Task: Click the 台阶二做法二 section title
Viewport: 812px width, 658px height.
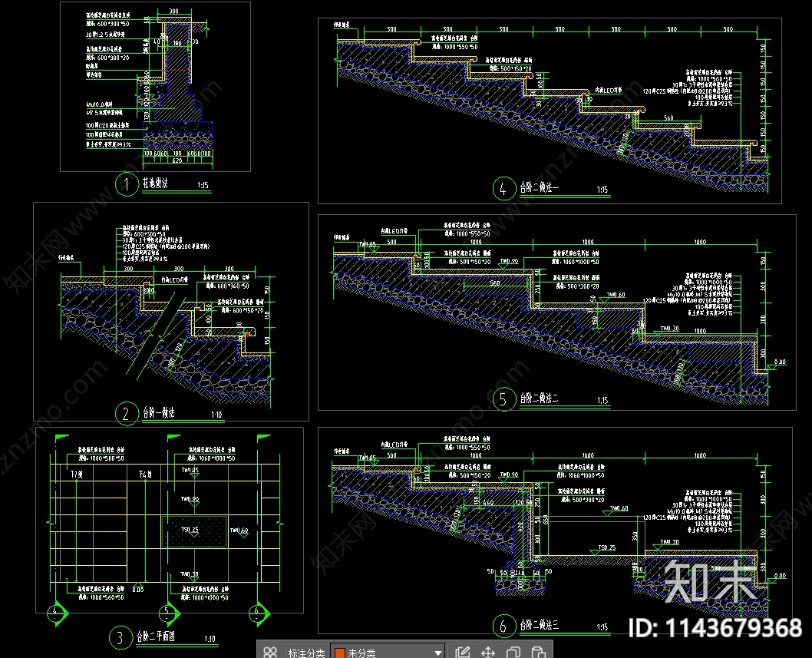Action: coord(548,398)
